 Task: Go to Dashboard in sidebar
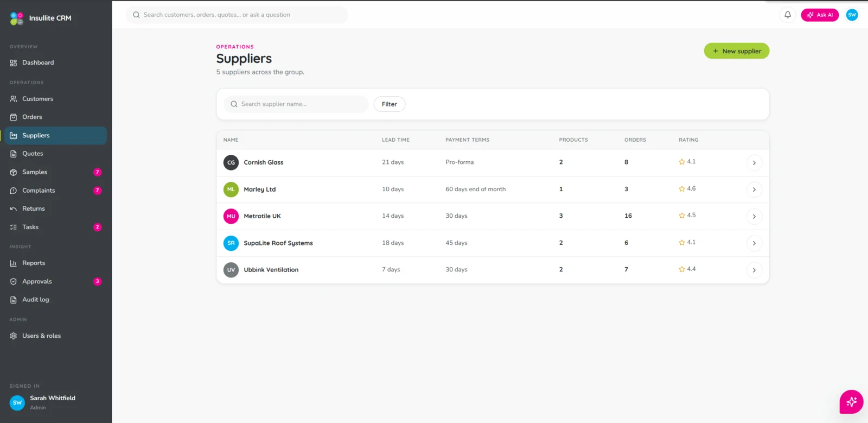coord(55,63)
